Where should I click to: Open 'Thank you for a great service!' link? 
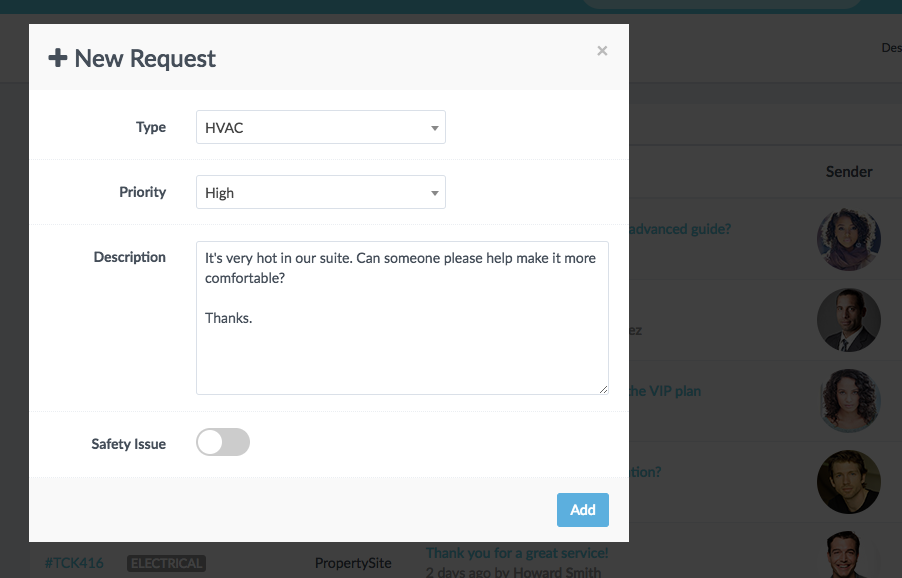517,553
